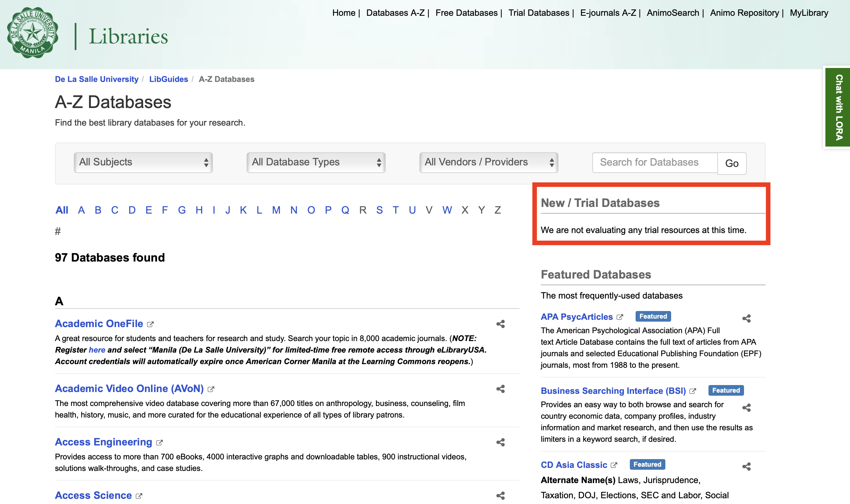Click 'Find the best library databases' text
The image size is (850, 504).
[150, 123]
